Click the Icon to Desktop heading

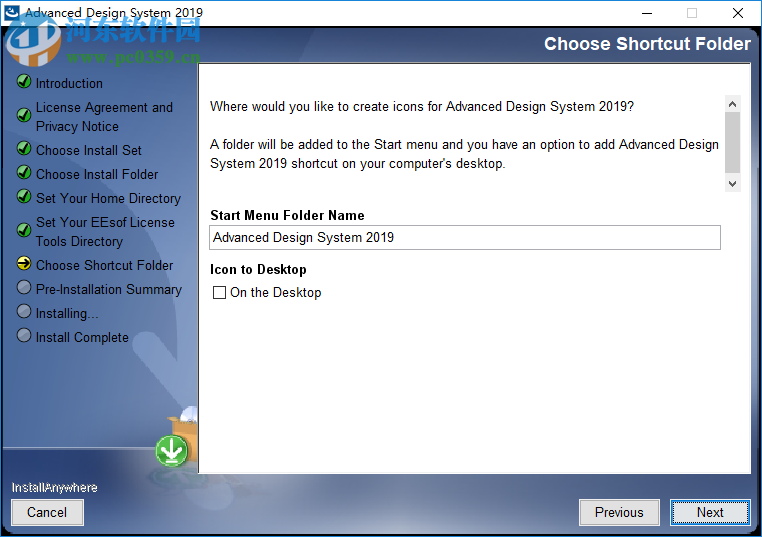click(258, 270)
